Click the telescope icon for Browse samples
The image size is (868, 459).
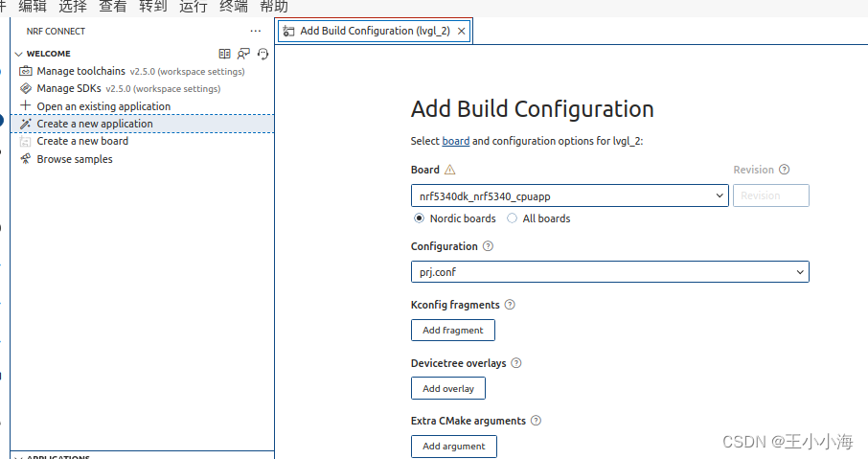coord(26,159)
